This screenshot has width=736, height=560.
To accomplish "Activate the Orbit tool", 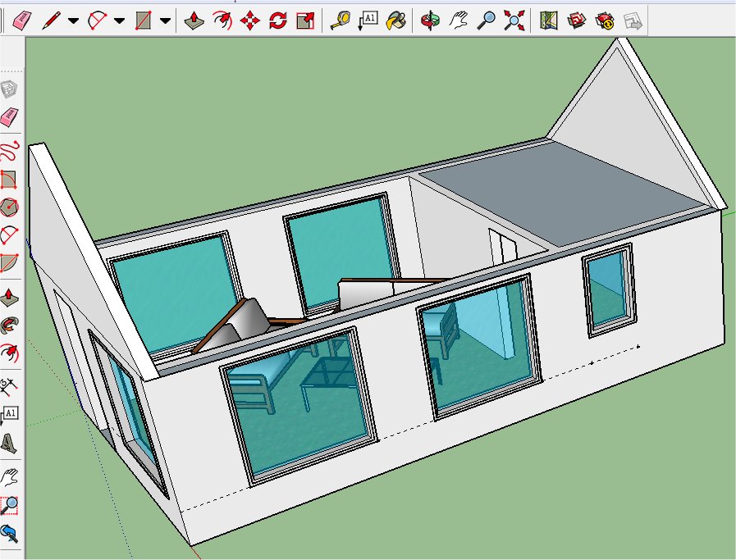I will point(430,21).
